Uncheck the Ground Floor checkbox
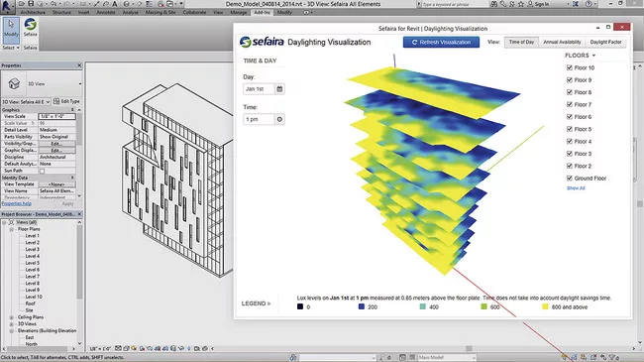 coord(570,179)
